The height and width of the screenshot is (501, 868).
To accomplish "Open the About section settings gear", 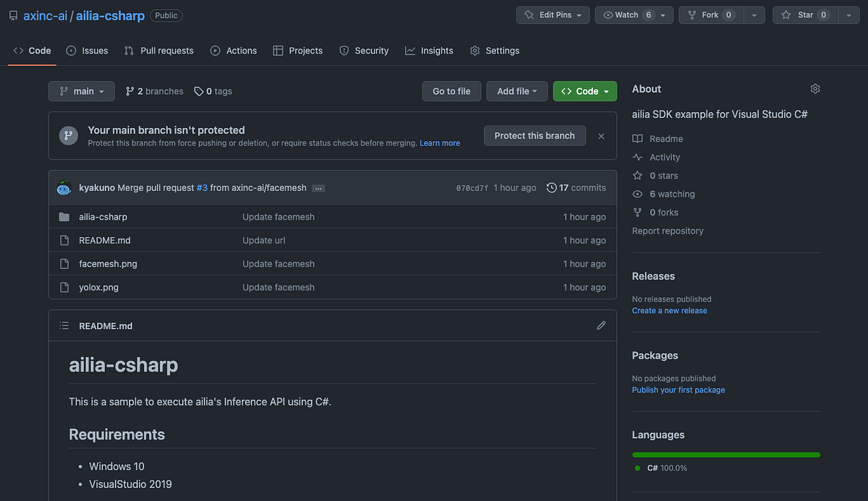I will pos(815,88).
